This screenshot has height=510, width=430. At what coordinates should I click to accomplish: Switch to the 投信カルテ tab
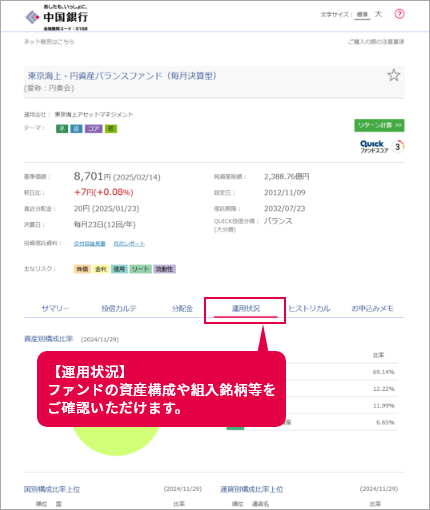coord(119,308)
